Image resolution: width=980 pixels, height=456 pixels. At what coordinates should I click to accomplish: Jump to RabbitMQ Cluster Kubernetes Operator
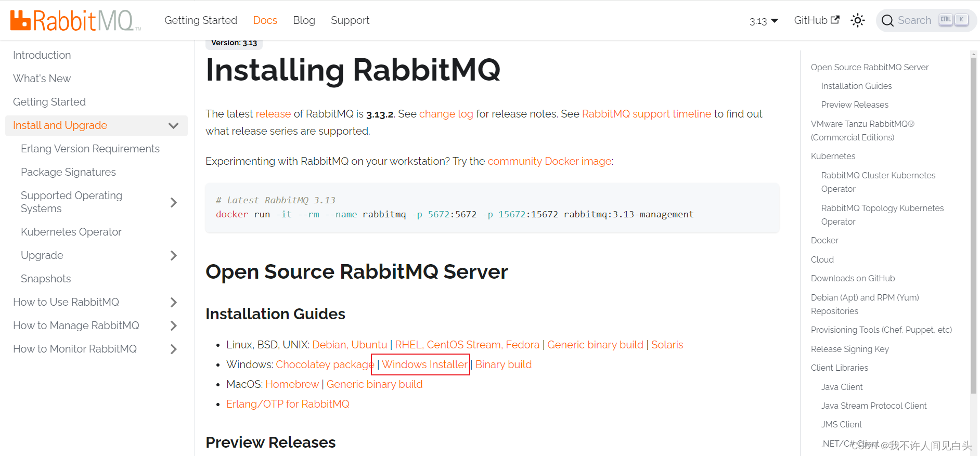coord(878,182)
